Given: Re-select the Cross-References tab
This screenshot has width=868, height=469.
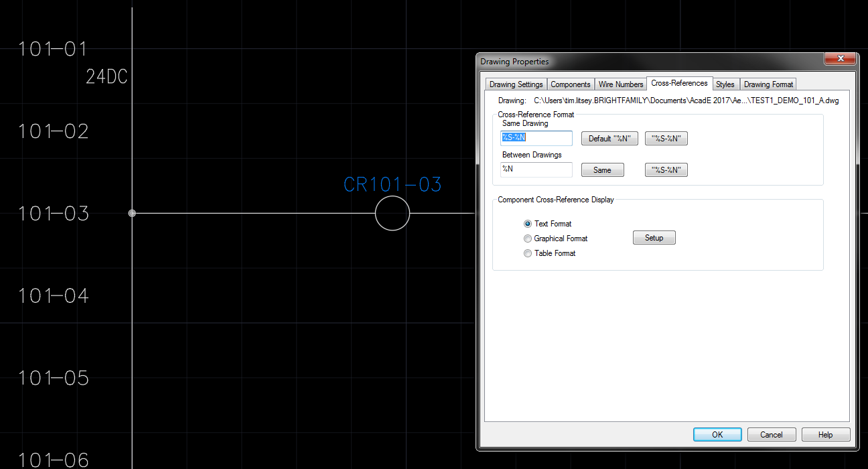Looking at the screenshot, I should coord(679,82).
